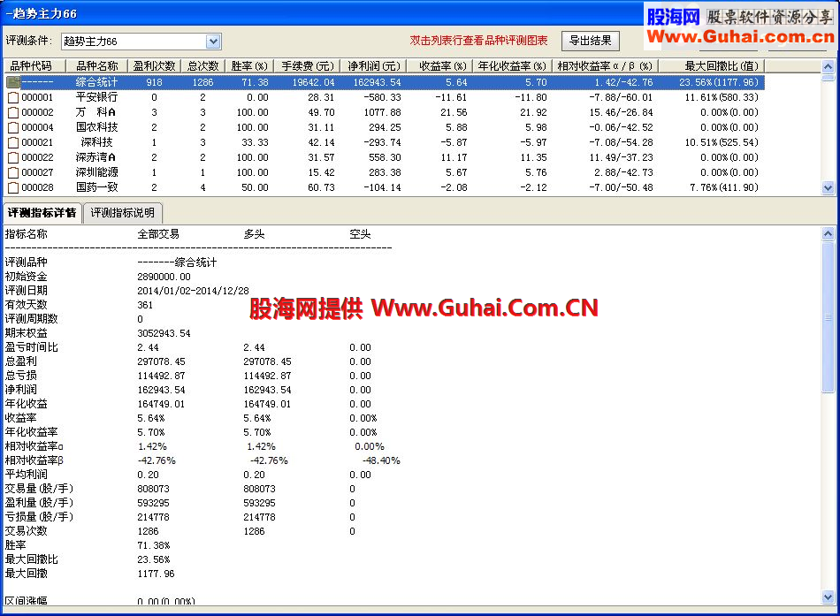Tick checkbox for 000022 深赤湾A
Image resolution: width=840 pixels, height=616 pixels.
[13, 157]
